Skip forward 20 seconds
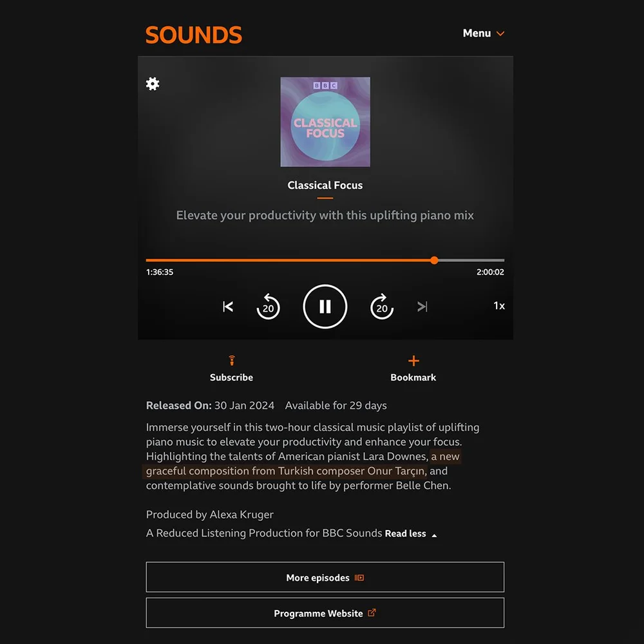The image size is (644, 644). point(382,307)
